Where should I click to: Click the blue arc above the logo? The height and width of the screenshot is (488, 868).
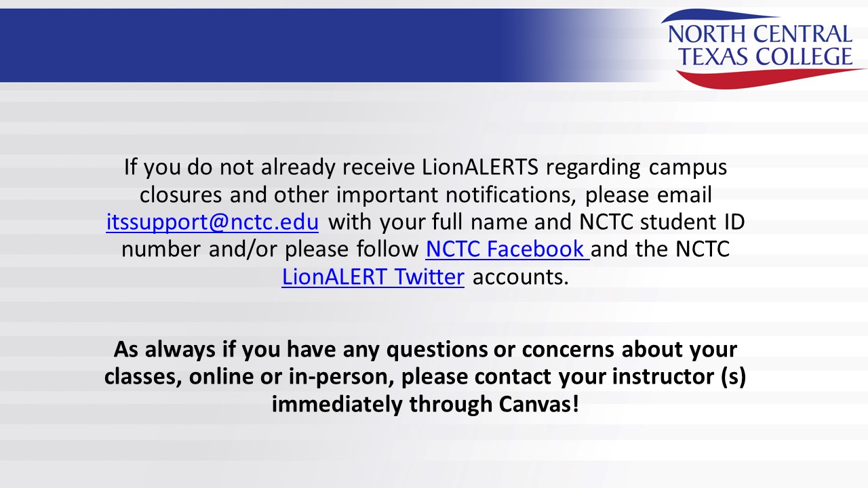coord(732,16)
